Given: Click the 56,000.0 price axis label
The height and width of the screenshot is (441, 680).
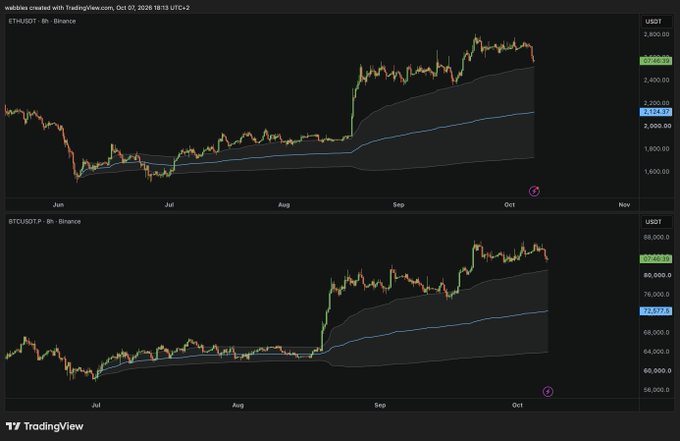Looking at the screenshot, I should (656, 390).
